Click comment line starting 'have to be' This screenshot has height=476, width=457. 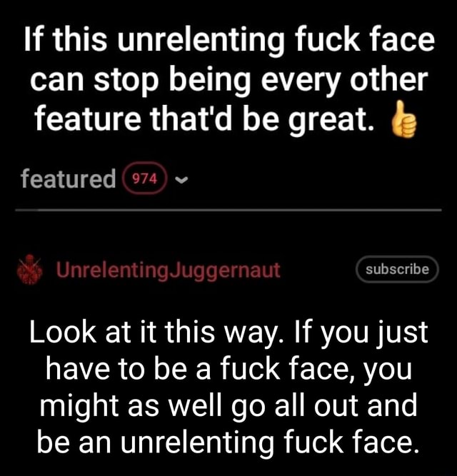click(x=229, y=370)
